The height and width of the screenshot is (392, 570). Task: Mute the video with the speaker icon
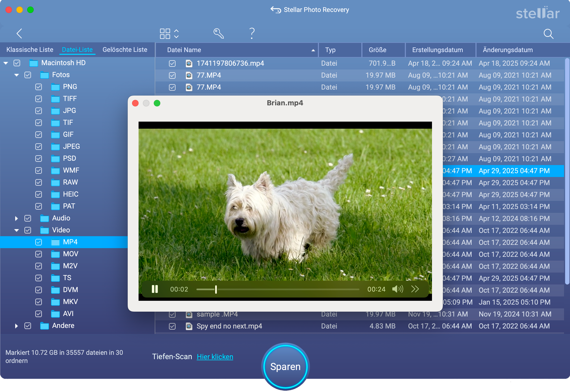[x=397, y=289]
